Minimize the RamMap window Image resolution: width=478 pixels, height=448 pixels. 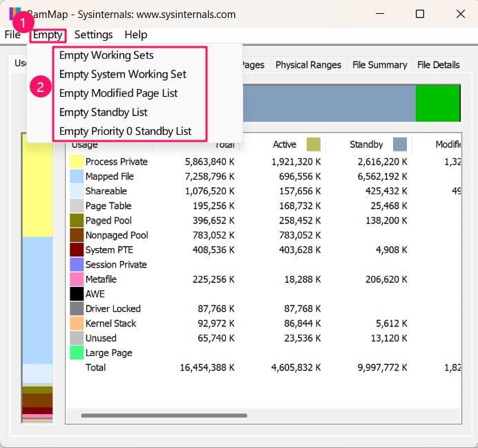[380, 14]
